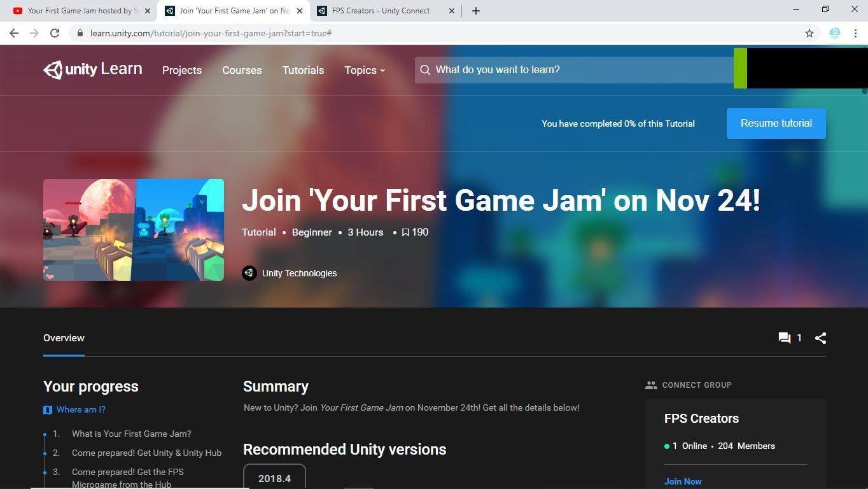Click the browser extension icon in toolbar
Image resolution: width=868 pixels, height=489 pixels.
point(835,33)
